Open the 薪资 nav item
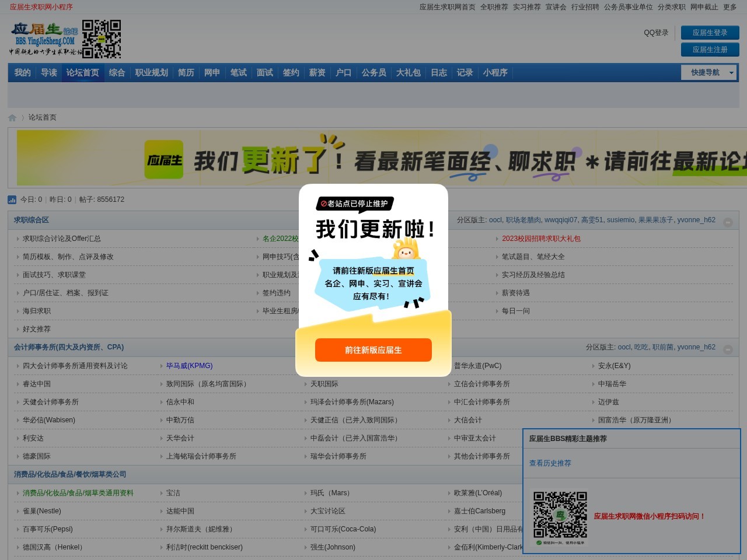The width and height of the screenshot is (747, 560). tap(317, 72)
